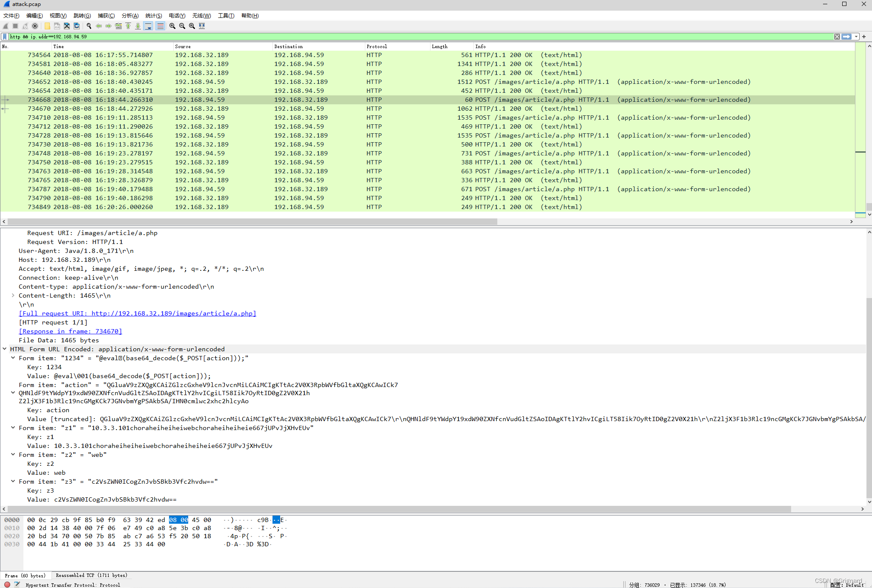Viewport: 872px width, 588px height.
Task: Expand the Content-Length header field
Action: pyautogui.click(x=13, y=295)
